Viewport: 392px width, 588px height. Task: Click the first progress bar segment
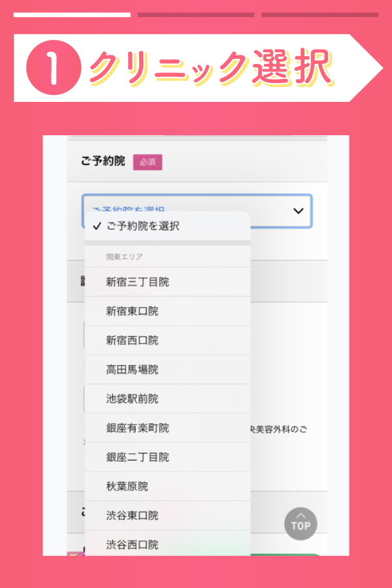click(72, 14)
